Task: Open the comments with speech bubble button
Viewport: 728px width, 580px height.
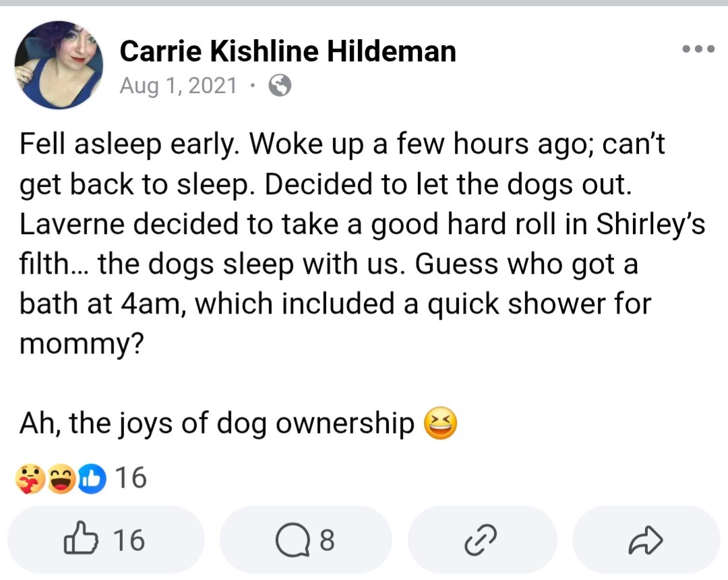Action: 305,540
